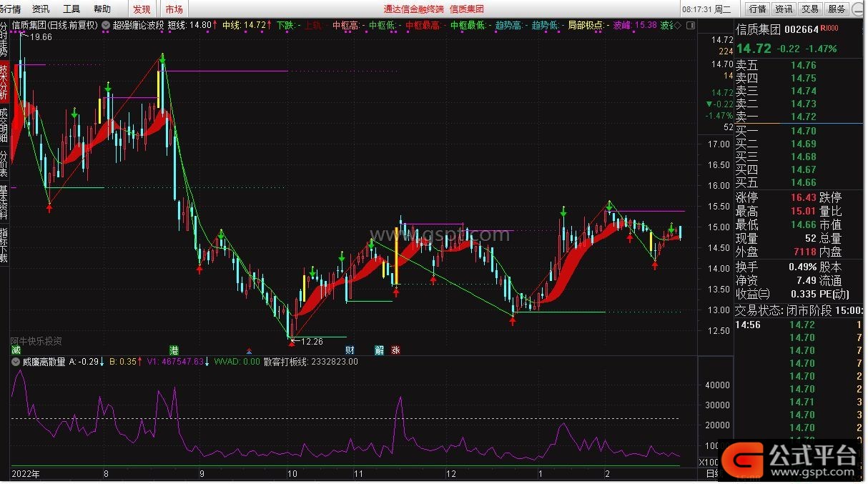Click the 卖五 price 14.76
The width and height of the screenshot is (868, 484).
(x=803, y=65)
